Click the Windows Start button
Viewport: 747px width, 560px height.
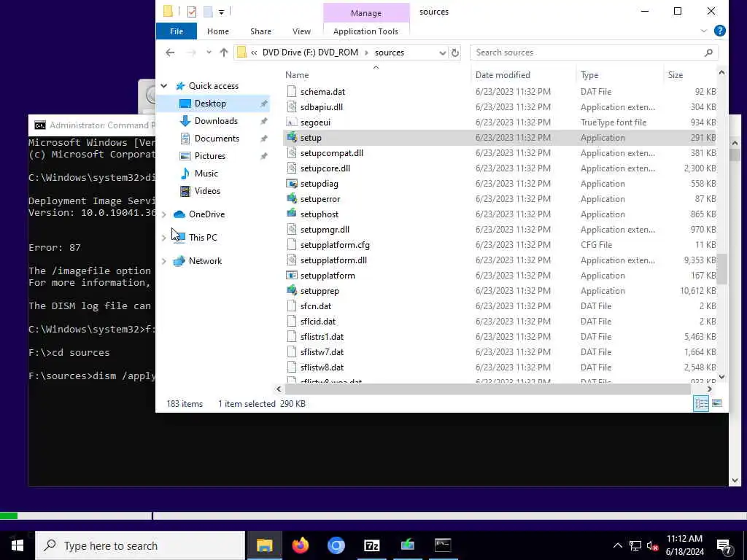click(18, 545)
